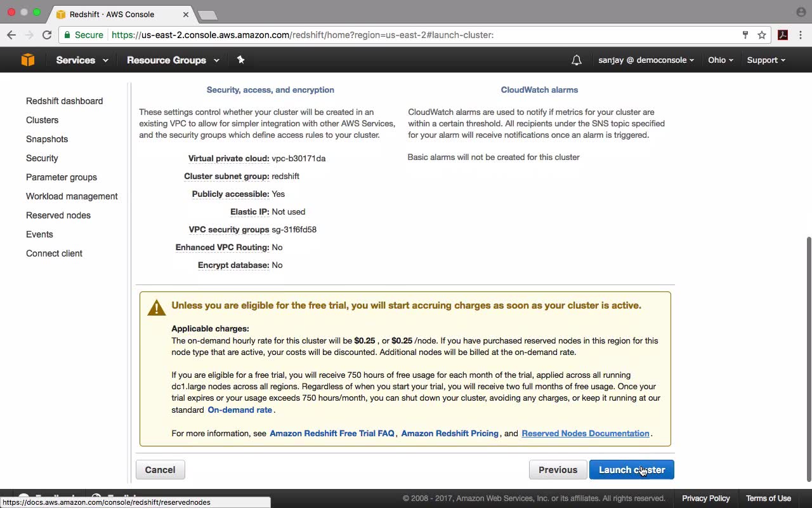Bookmark this page with the star icon

click(762, 35)
